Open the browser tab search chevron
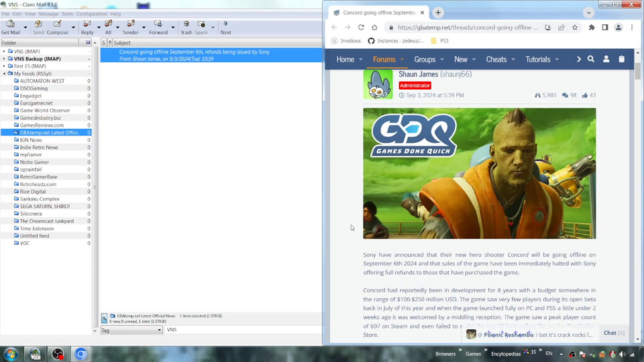This screenshot has height=362, width=644. (588, 13)
